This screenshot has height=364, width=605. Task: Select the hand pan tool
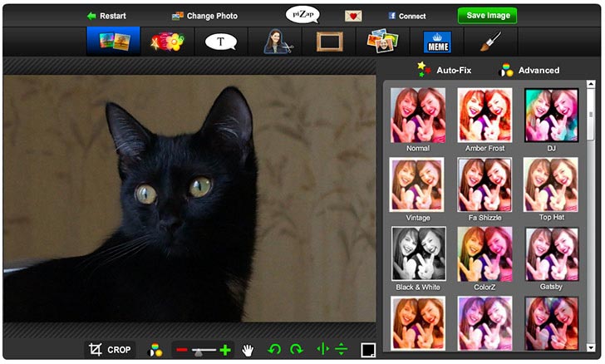click(x=248, y=350)
